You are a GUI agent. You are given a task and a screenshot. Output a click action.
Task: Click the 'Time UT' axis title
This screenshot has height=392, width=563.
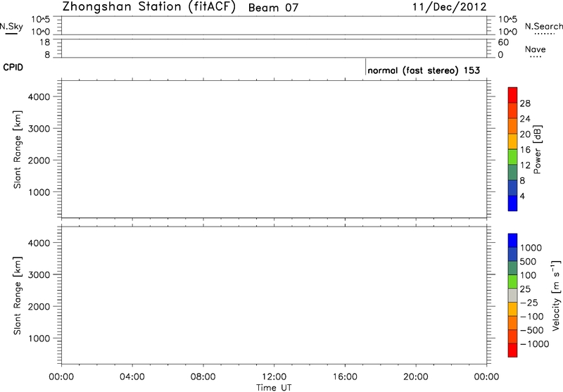pyautogui.click(x=274, y=387)
